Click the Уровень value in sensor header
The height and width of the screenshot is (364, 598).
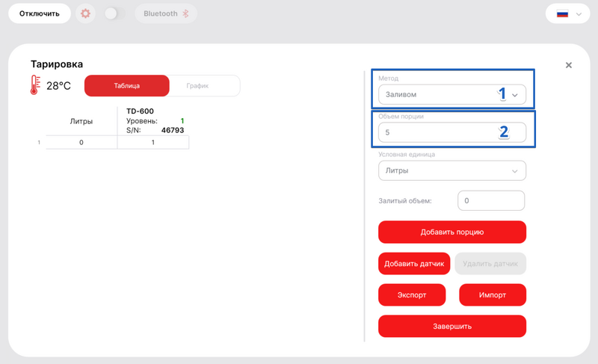(x=182, y=121)
